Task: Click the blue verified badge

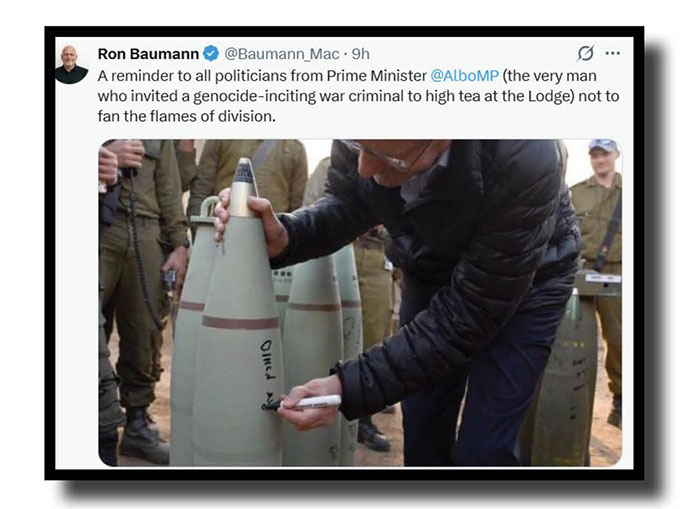Action: [211, 54]
